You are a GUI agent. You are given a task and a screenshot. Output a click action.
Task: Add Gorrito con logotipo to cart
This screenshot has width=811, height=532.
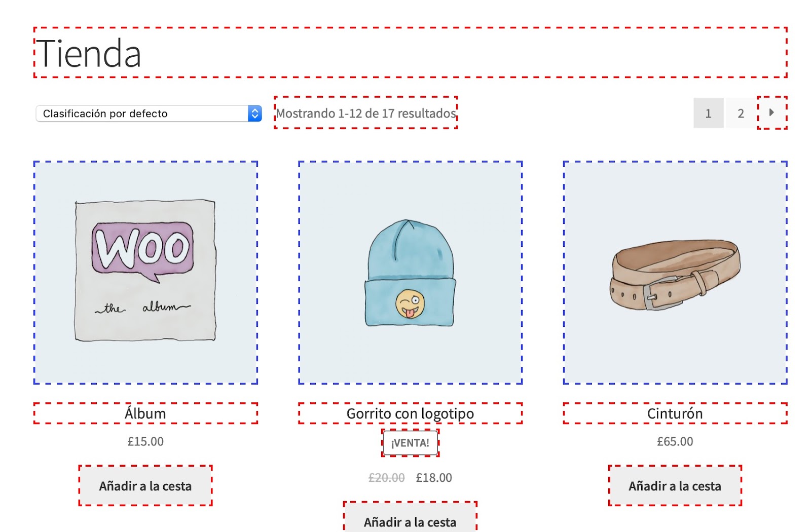click(x=410, y=517)
